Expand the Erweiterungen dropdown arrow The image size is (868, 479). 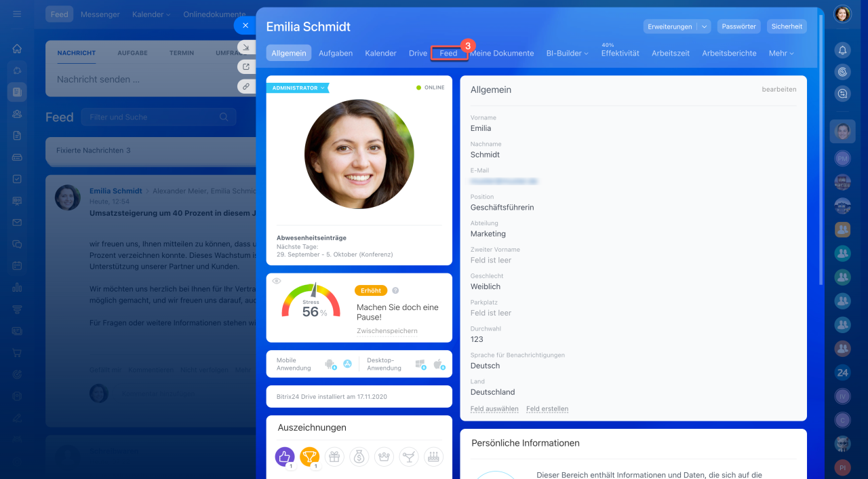point(704,26)
